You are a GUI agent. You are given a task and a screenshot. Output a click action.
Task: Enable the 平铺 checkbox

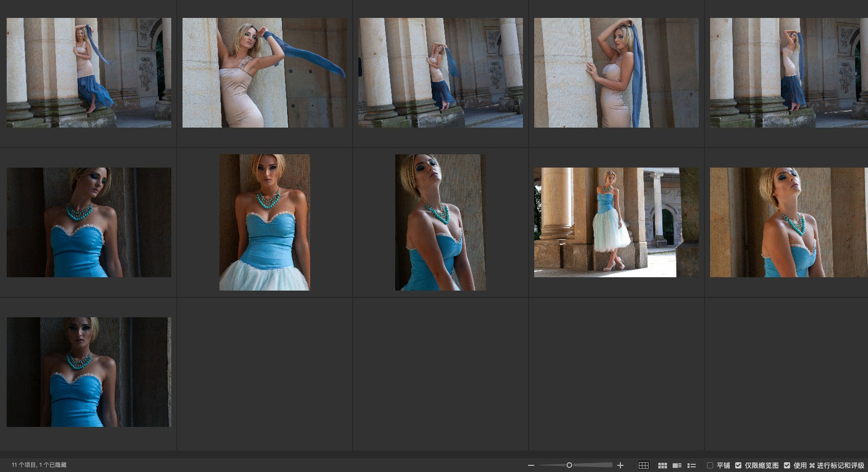coord(710,465)
